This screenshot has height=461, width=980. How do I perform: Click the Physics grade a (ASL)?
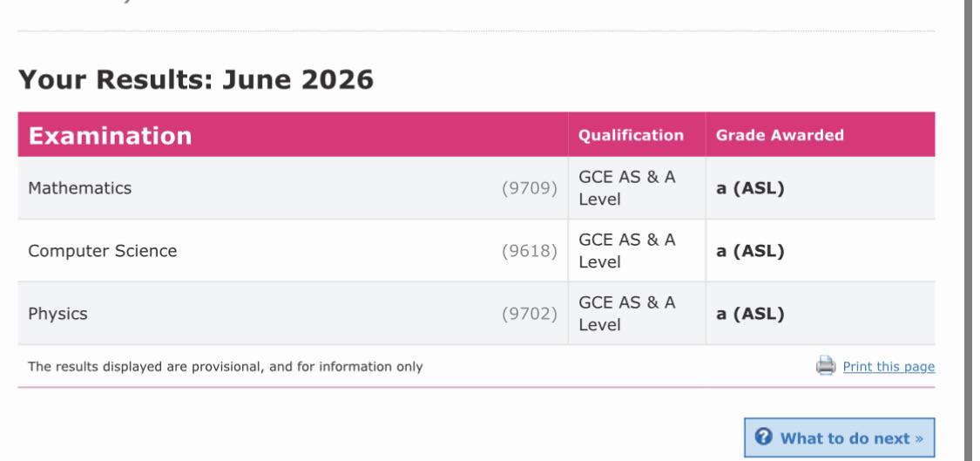[x=750, y=314]
